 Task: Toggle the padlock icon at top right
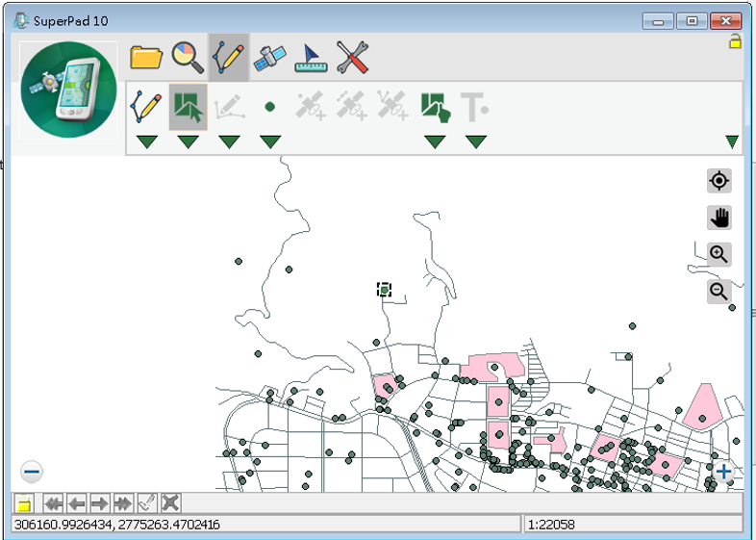coord(734,41)
